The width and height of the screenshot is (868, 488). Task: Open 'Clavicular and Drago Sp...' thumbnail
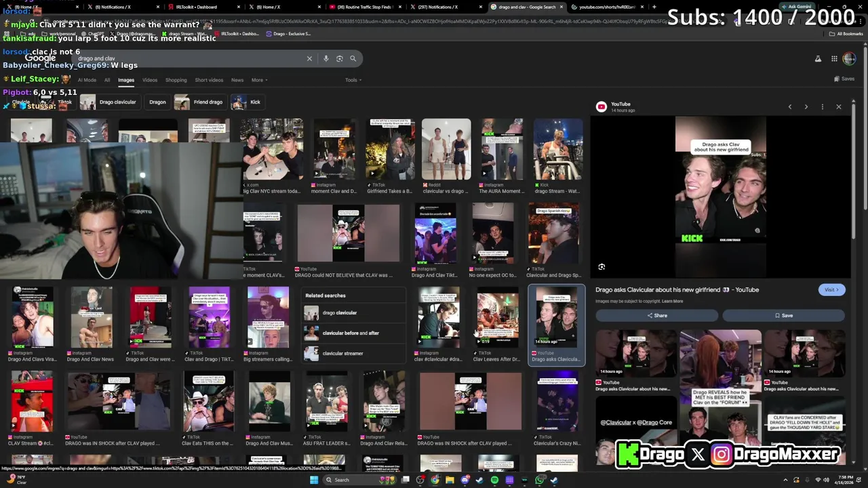tap(553, 235)
